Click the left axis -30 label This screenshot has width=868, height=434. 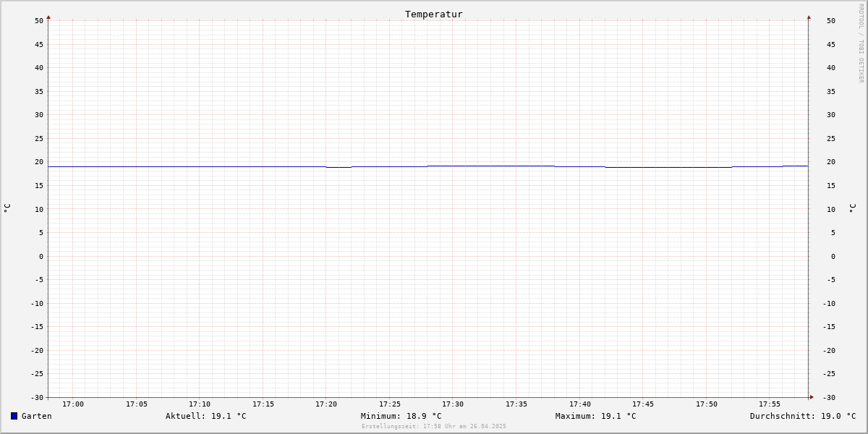[37, 398]
